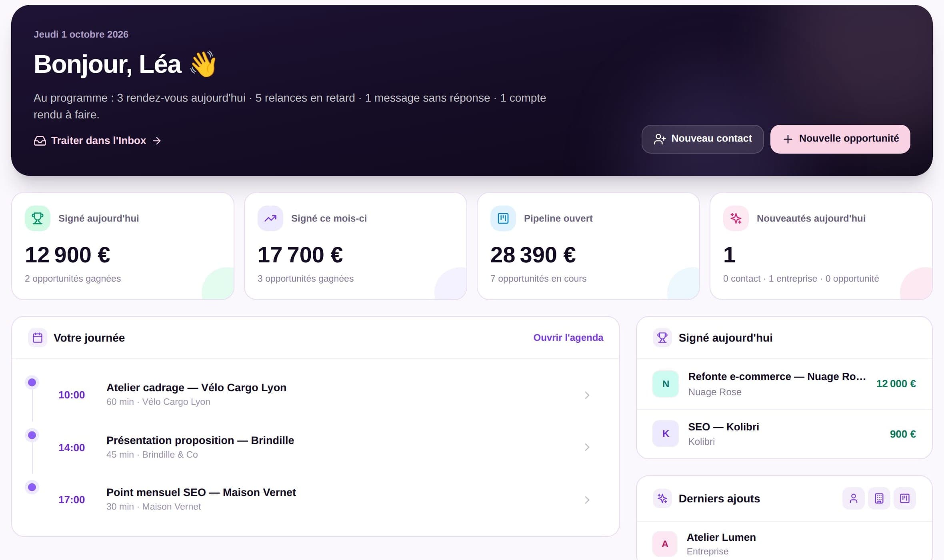Viewport: 944px width, 560px height.
Task: Click the trending arrow icon Signé ce mois-ci
Action: pos(270,218)
